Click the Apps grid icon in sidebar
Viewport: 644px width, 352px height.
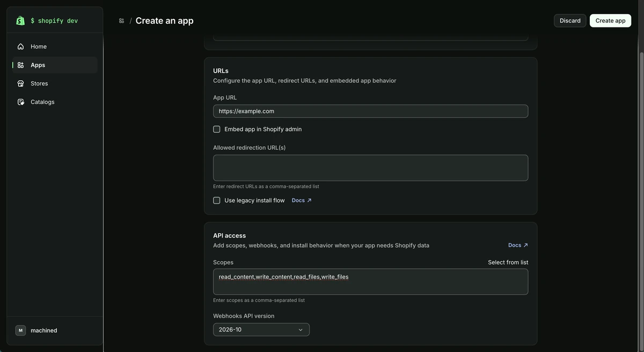tap(20, 65)
